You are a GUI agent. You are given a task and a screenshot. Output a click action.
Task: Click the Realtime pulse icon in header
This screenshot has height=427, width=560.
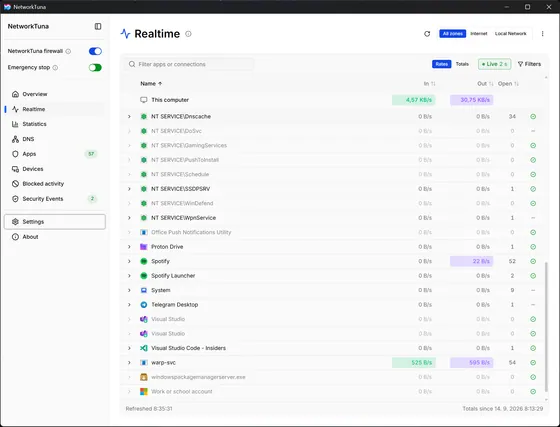tap(125, 34)
